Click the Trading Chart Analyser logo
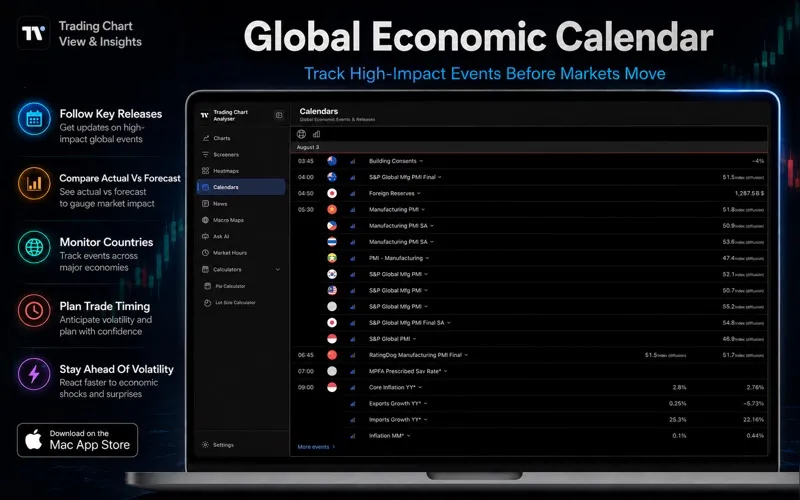 click(205, 115)
